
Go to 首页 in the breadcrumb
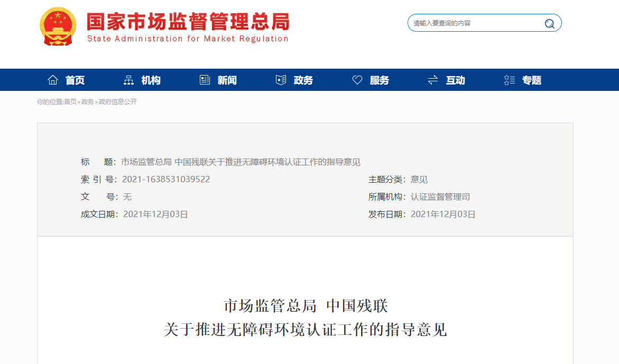(x=70, y=102)
